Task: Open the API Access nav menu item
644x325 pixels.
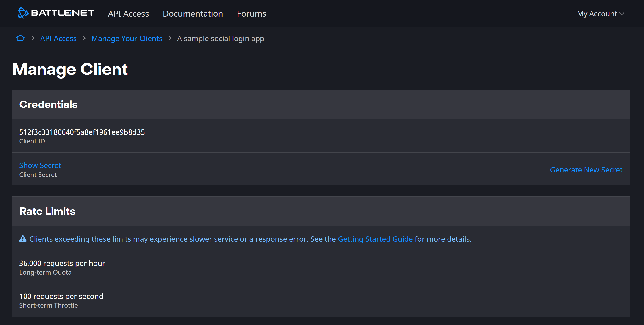Action: [x=128, y=14]
